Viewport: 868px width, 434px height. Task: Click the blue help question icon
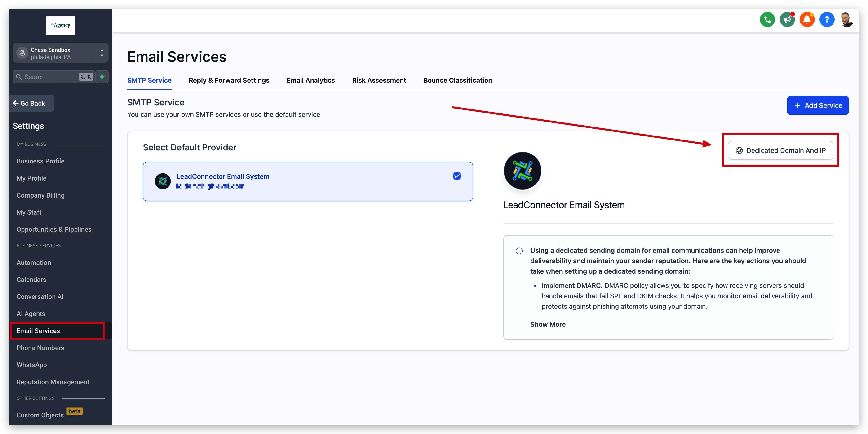pyautogui.click(x=827, y=20)
